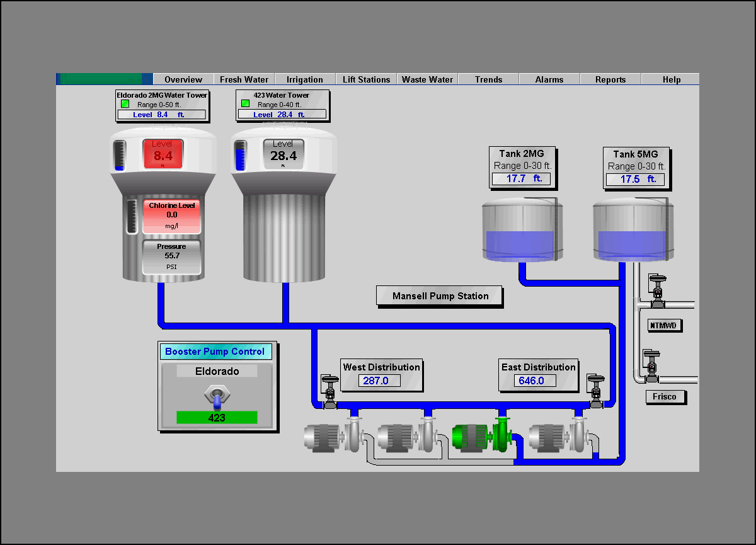Click the Mansell Pump Station button
The height and width of the screenshot is (545, 756).
tap(440, 296)
